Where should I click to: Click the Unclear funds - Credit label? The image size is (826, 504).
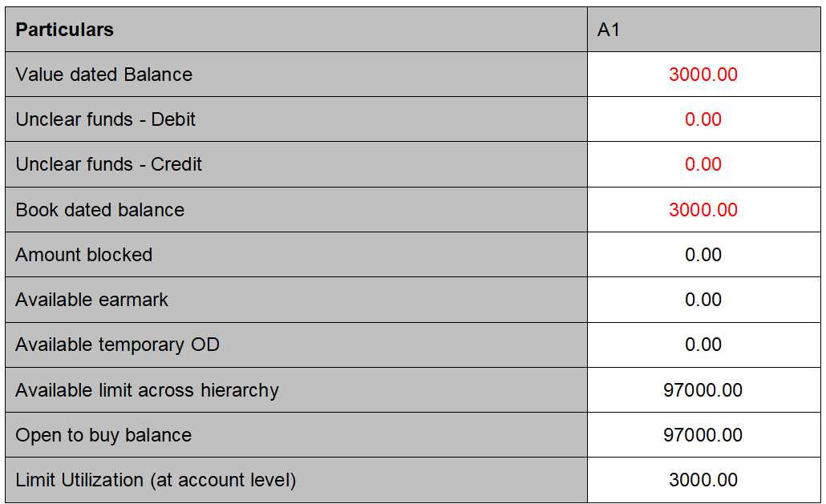pos(109,164)
